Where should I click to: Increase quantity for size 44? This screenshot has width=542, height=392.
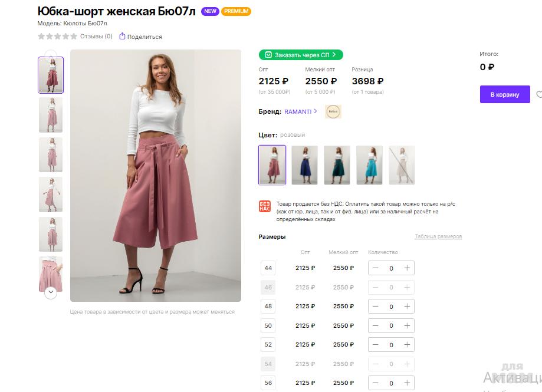tap(407, 268)
